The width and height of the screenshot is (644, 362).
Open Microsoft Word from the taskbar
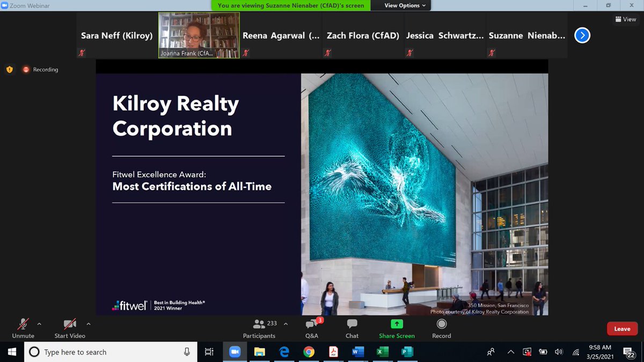click(x=358, y=352)
